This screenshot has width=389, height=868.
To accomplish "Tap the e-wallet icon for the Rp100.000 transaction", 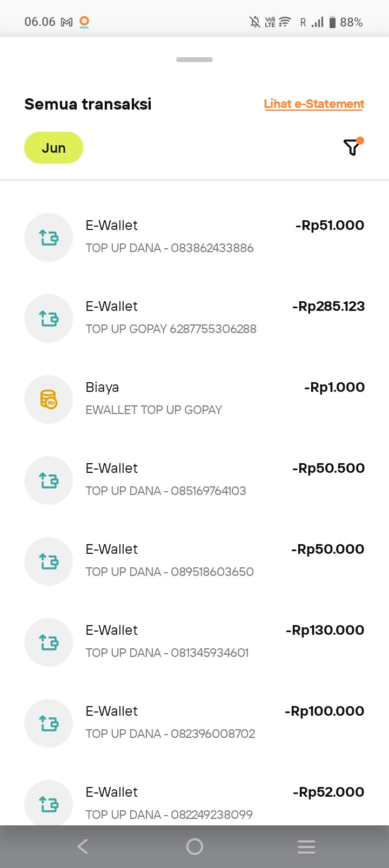I will click(x=49, y=723).
